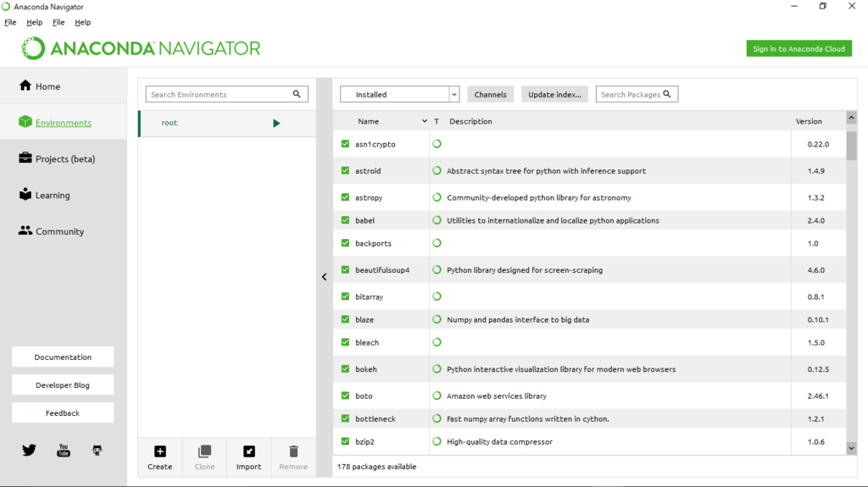Open the Channels button
The image size is (868, 487).
(x=491, y=94)
